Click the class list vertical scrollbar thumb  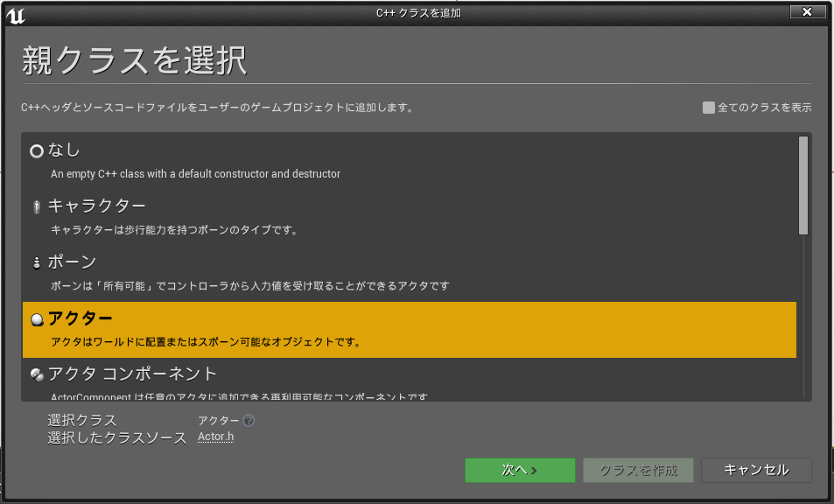[x=803, y=185]
